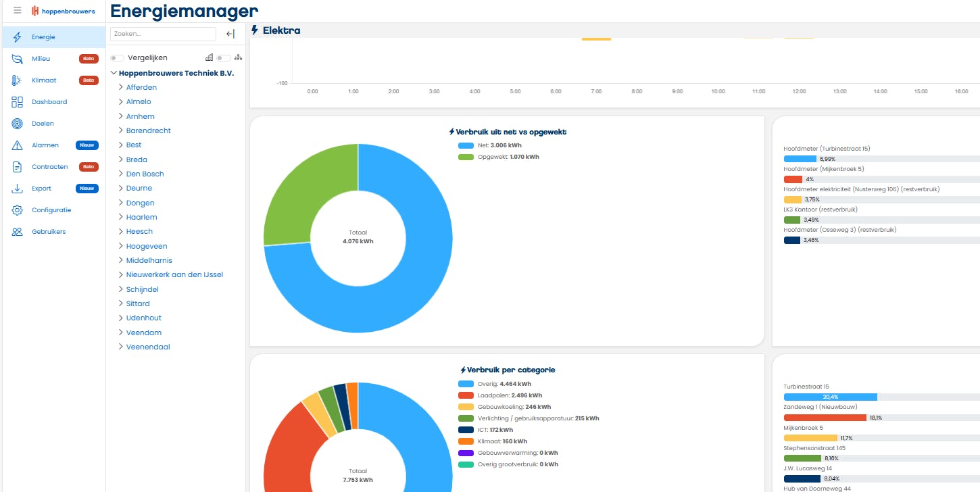This screenshot has height=492, width=980.
Task: Open the Gebruikers menu item
Action: (x=49, y=232)
